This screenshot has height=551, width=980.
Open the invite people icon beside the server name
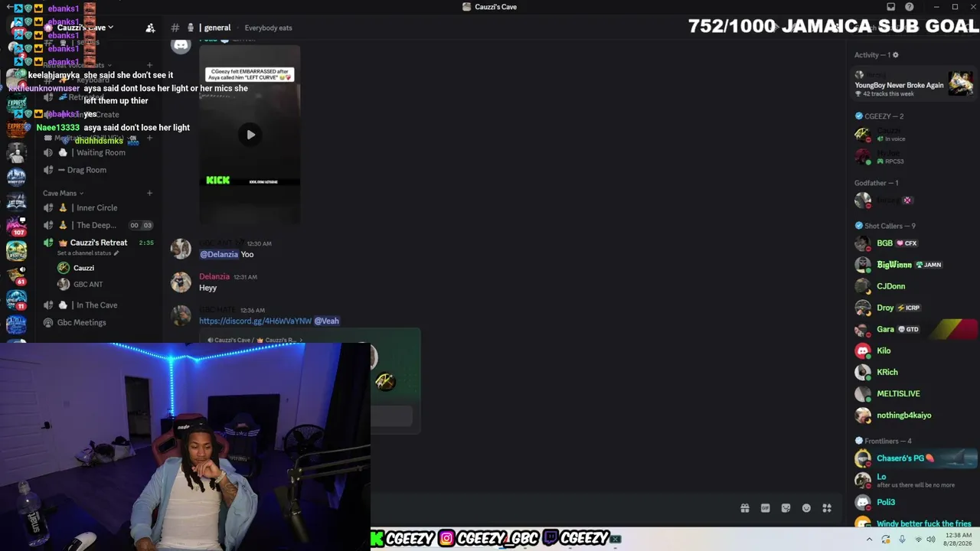coord(150,28)
